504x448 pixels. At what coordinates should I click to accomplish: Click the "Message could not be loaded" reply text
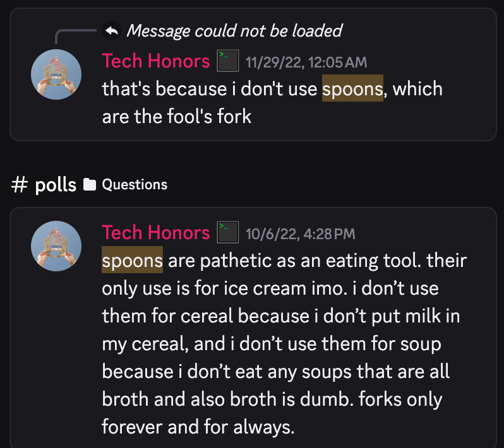[x=234, y=30]
